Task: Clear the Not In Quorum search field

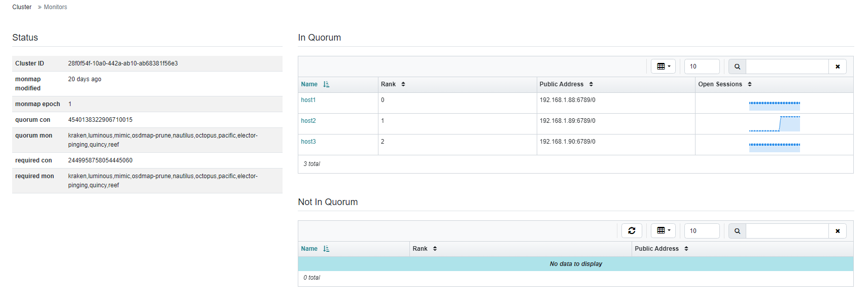Action: click(x=838, y=231)
